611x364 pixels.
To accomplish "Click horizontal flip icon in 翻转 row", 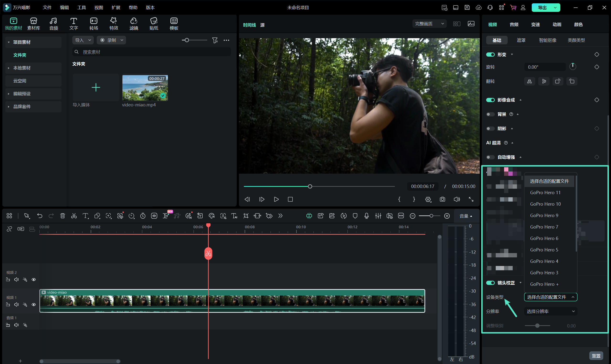I will tap(529, 81).
